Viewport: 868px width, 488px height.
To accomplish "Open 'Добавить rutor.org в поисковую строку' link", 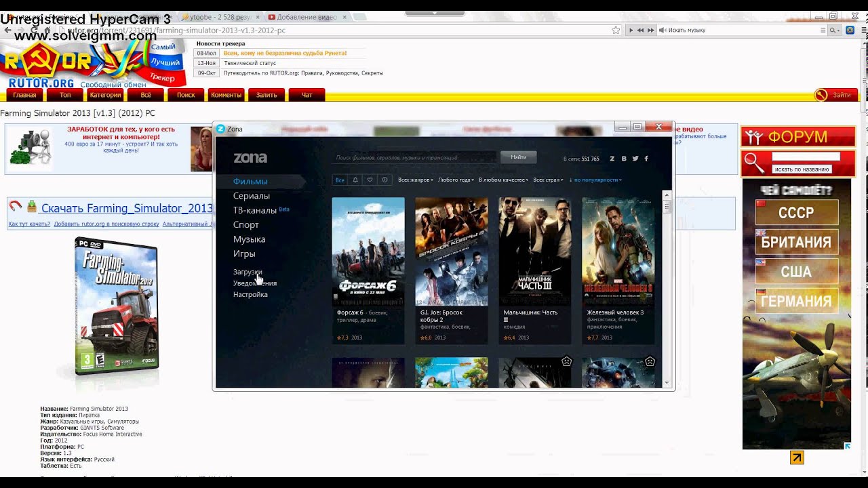I will (106, 224).
